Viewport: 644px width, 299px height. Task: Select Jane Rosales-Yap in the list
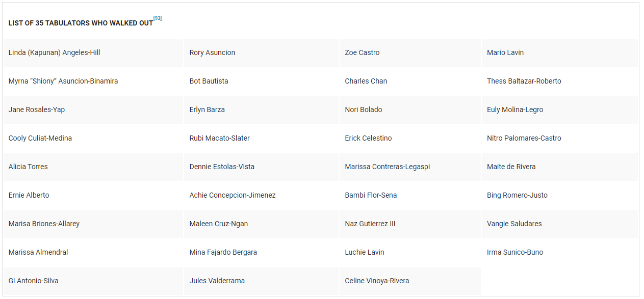point(37,110)
